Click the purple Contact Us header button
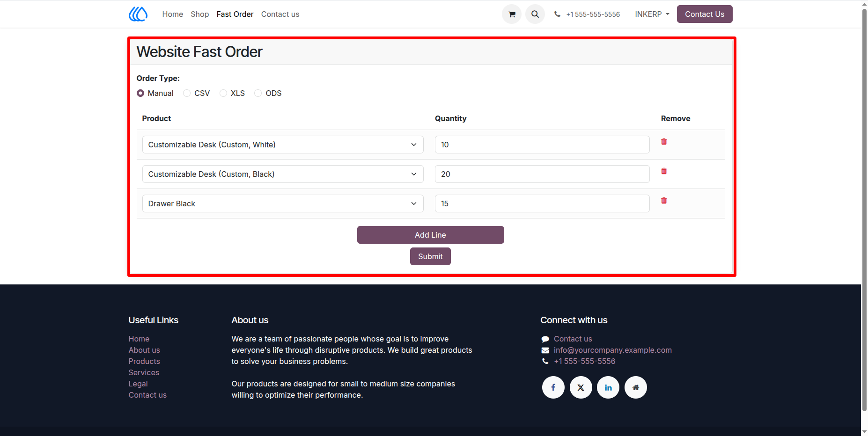868x436 pixels. [x=705, y=14]
